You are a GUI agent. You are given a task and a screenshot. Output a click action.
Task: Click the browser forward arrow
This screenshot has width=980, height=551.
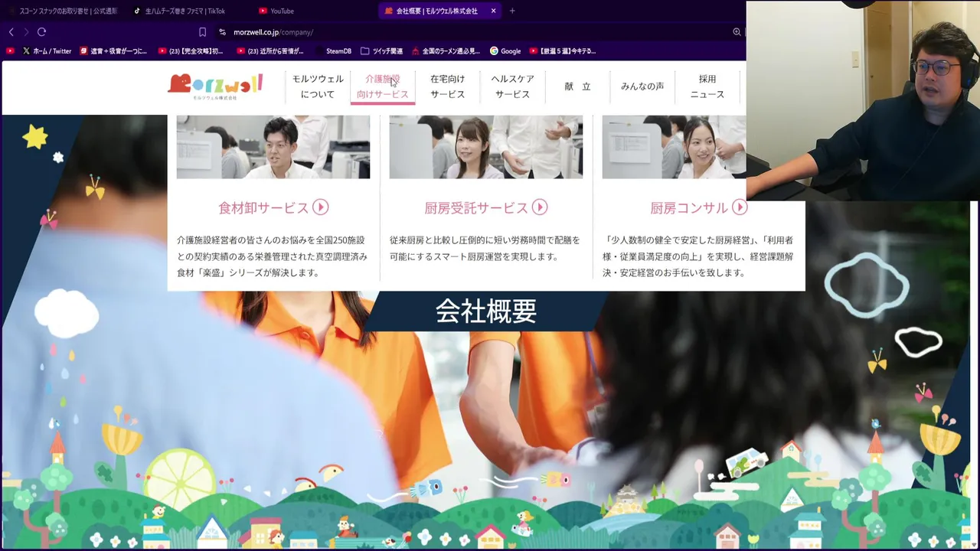pos(26,32)
